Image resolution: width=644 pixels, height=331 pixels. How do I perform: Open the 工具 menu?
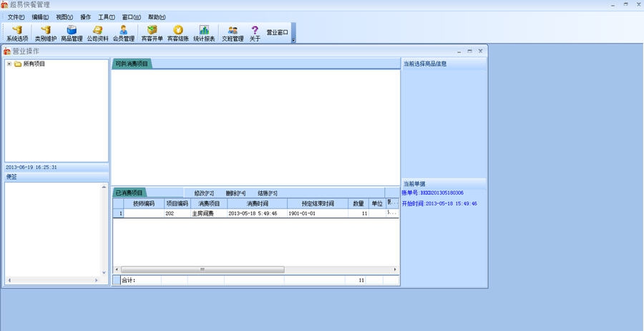coord(106,17)
